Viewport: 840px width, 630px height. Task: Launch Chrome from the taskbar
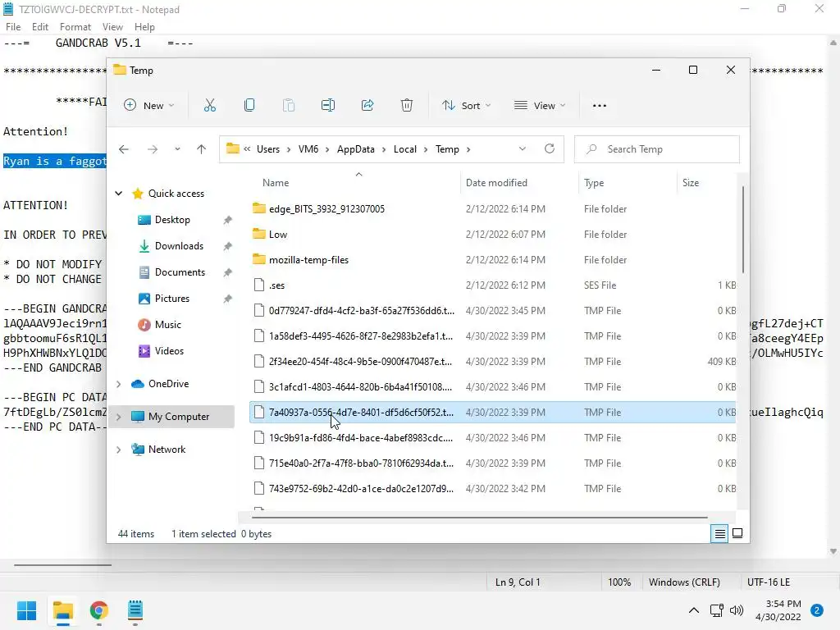click(x=99, y=610)
